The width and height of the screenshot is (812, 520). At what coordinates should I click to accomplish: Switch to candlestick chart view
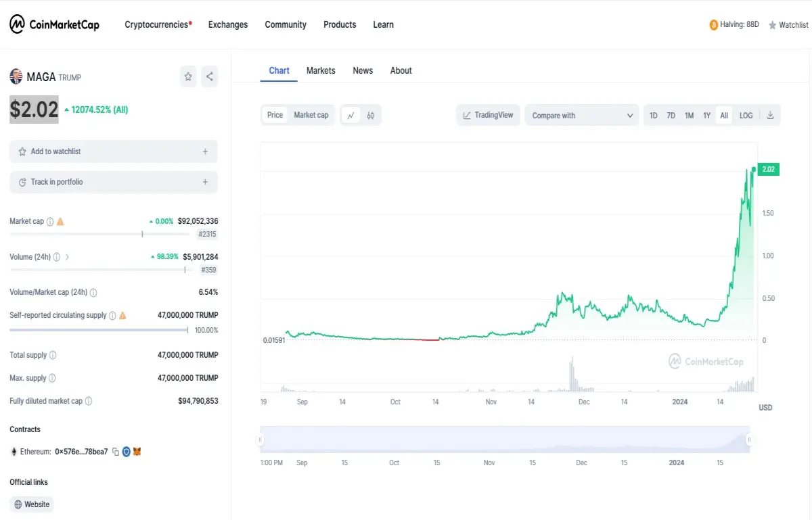(371, 116)
